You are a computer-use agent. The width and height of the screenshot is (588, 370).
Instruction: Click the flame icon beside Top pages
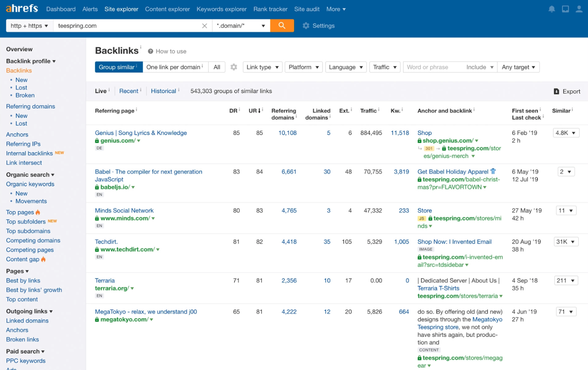click(x=38, y=212)
